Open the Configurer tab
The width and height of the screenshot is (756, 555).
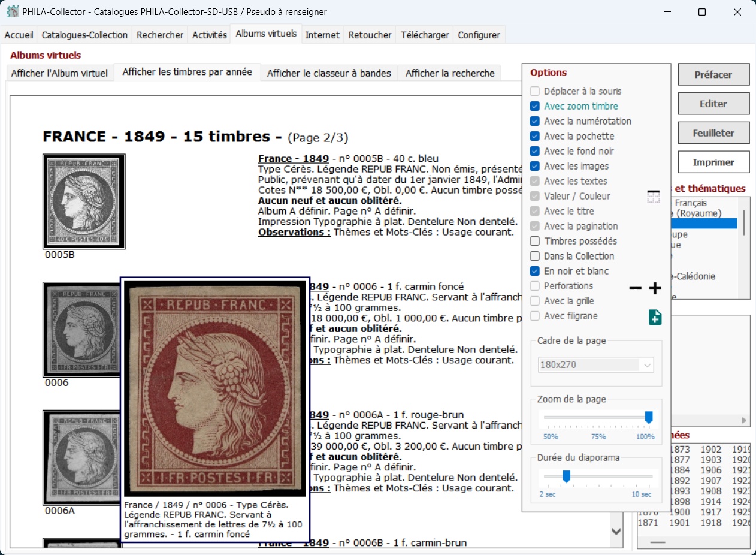click(x=479, y=35)
